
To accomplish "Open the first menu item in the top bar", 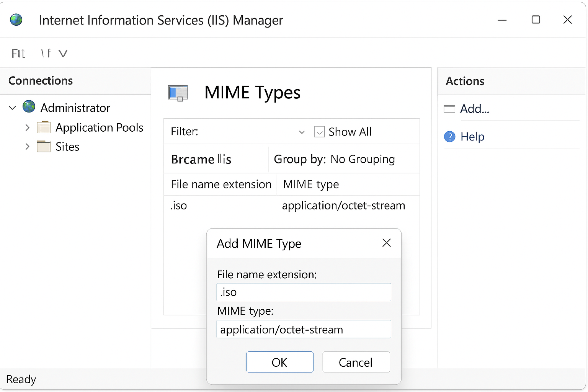I will [x=18, y=54].
